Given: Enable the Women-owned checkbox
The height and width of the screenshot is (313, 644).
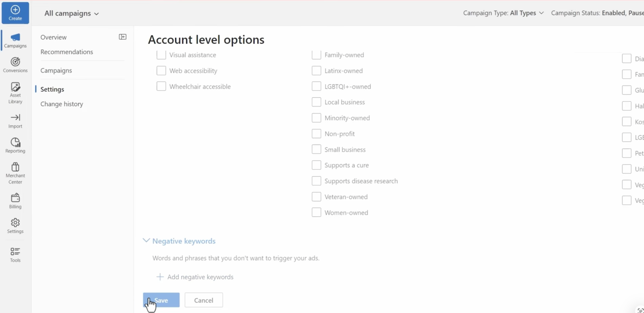Looking at the screenshot, I should pyautogui.click(x=316, y=212).
